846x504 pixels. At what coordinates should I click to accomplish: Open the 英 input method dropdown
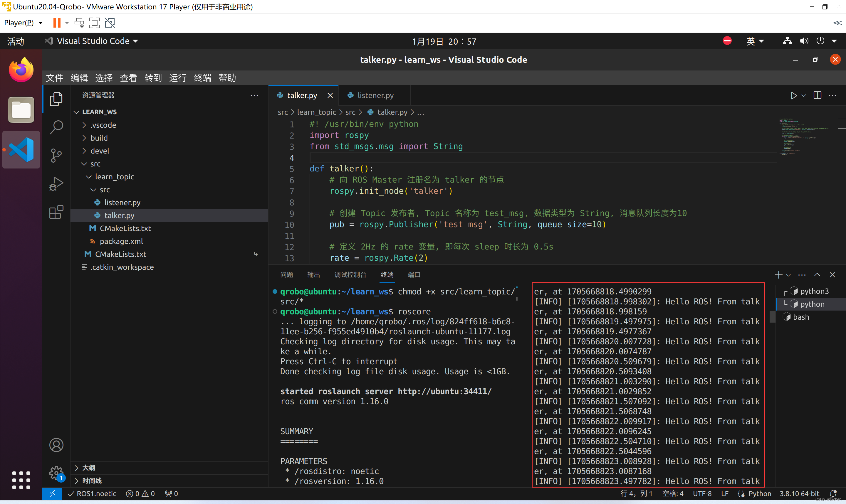pos(755,41)
